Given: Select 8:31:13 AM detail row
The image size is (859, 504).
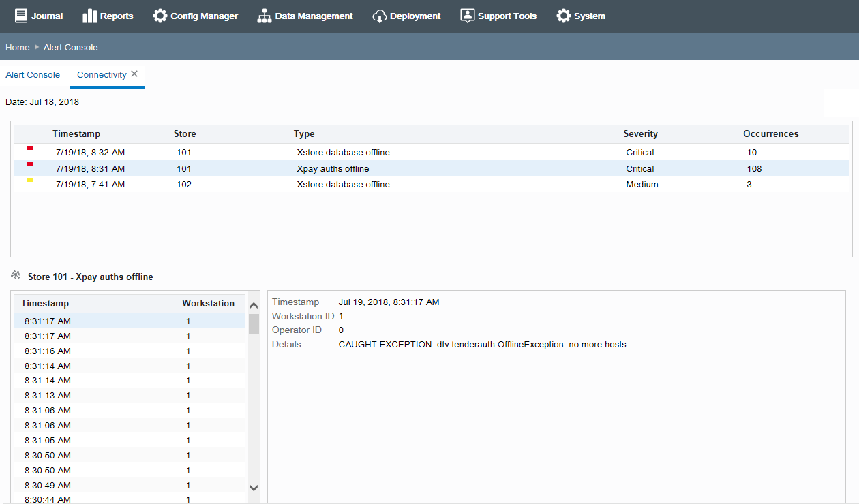Looking at the screenshot, I should 130,396.
